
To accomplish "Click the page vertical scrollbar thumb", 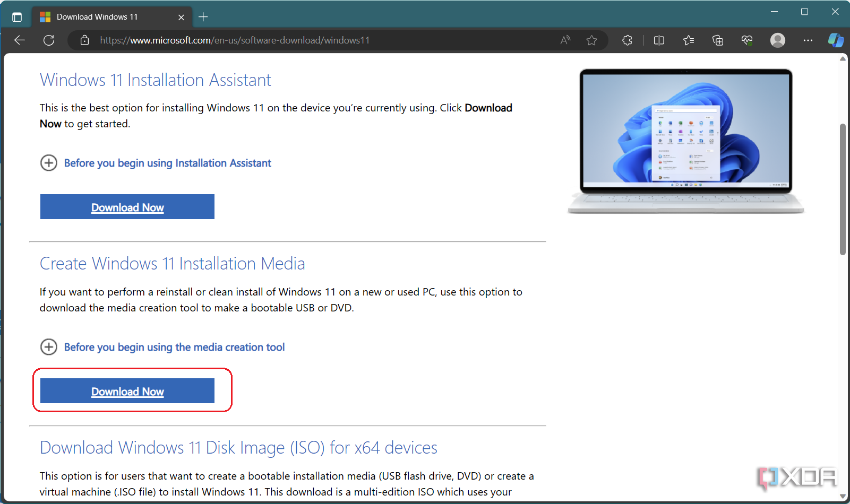I will [843, 189].
